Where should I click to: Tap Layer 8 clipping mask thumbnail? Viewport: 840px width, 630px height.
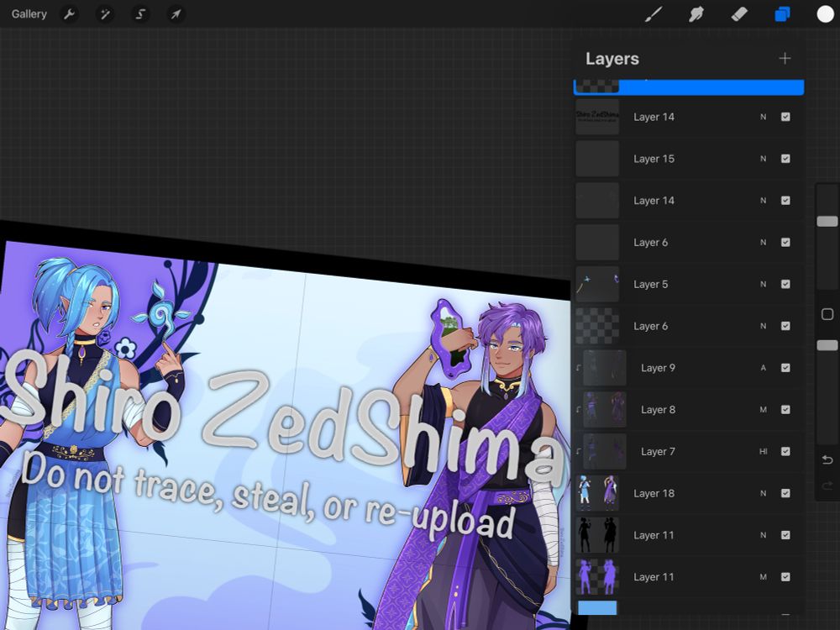pos(604,409)
